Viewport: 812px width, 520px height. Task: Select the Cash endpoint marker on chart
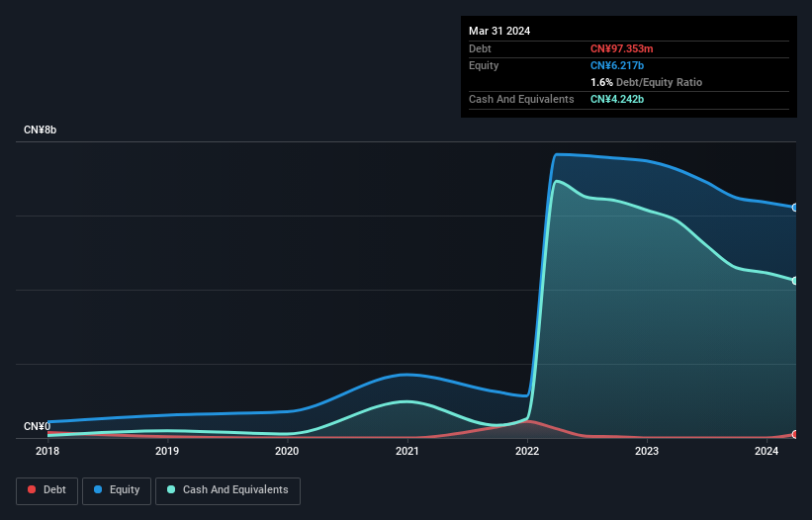click(795, 281)
